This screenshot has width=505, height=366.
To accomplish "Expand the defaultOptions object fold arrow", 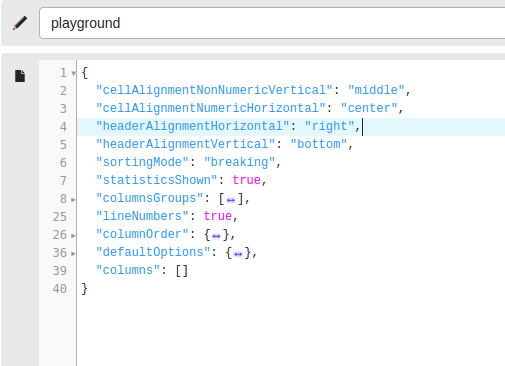I will (74, 253).
